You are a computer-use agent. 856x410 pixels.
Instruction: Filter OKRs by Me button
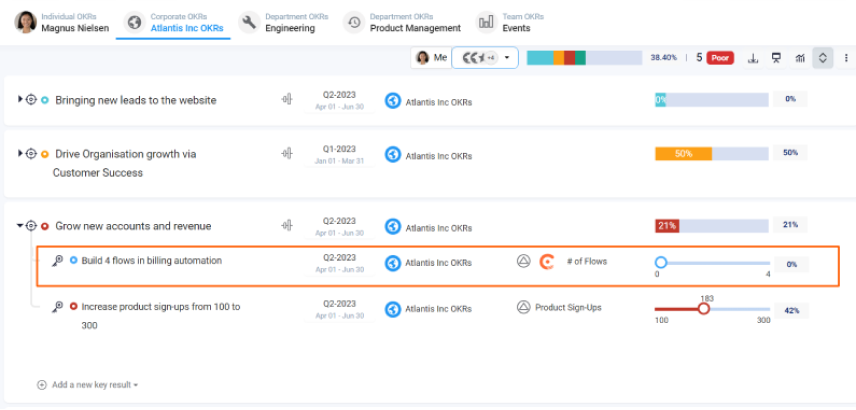point(431,57)
